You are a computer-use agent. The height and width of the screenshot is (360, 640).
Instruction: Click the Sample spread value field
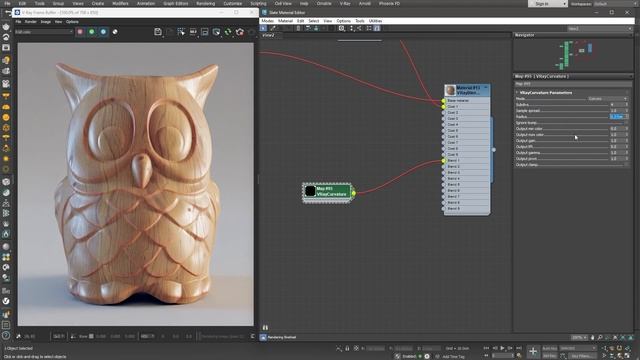point(617,111)
